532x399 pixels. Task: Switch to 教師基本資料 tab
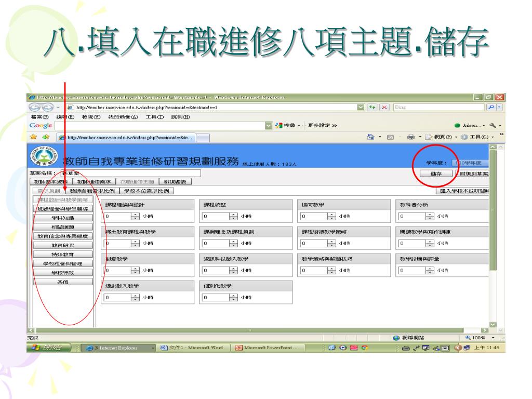pyautogui.click(x=51, y=182)
